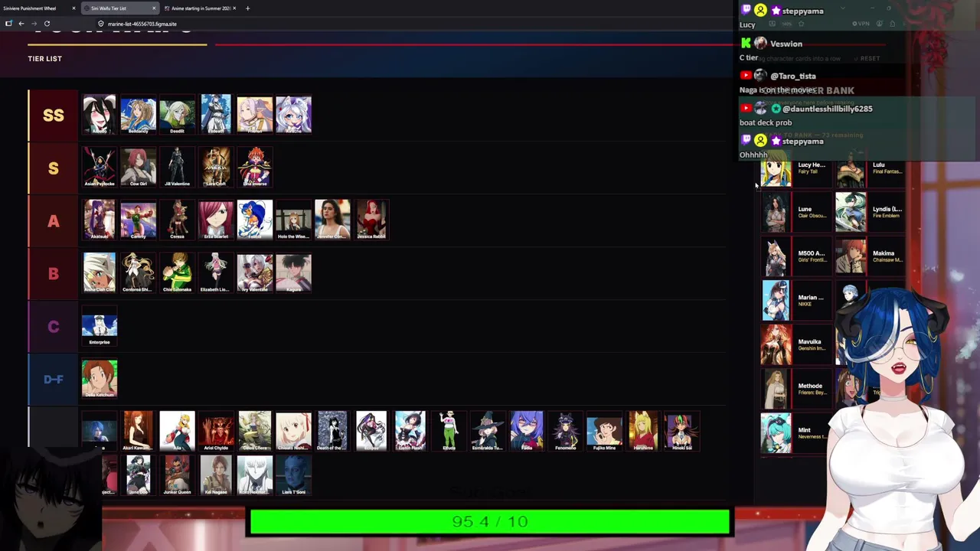Select the Albedo card in SS tier

click(100, 115)
